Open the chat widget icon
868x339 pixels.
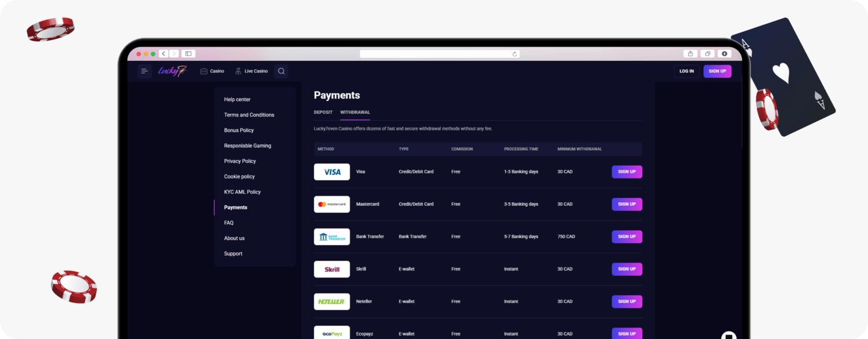click(729, 336)
